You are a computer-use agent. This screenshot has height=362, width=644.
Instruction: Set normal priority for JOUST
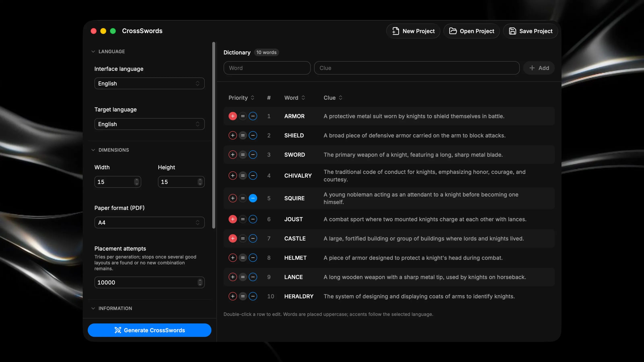243,219
